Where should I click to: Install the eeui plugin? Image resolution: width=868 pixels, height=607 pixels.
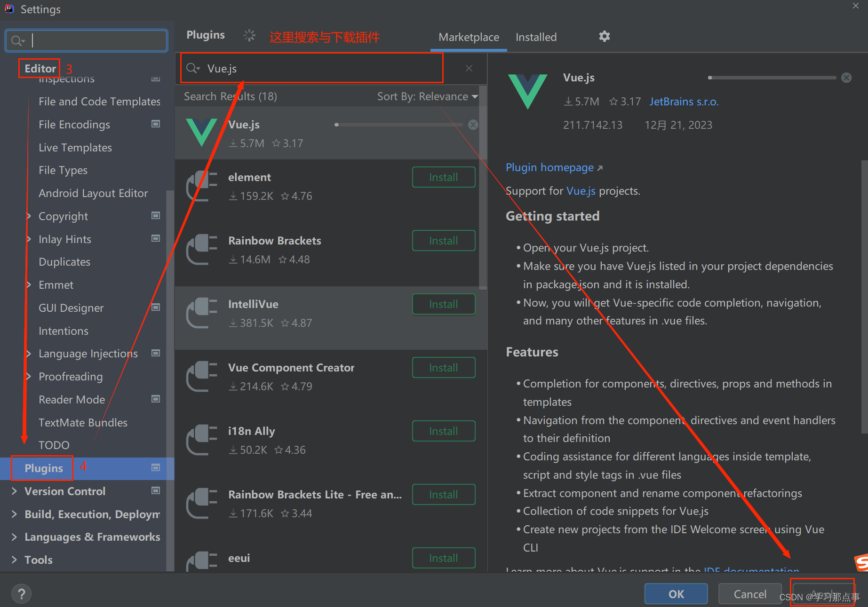(444, 558)
